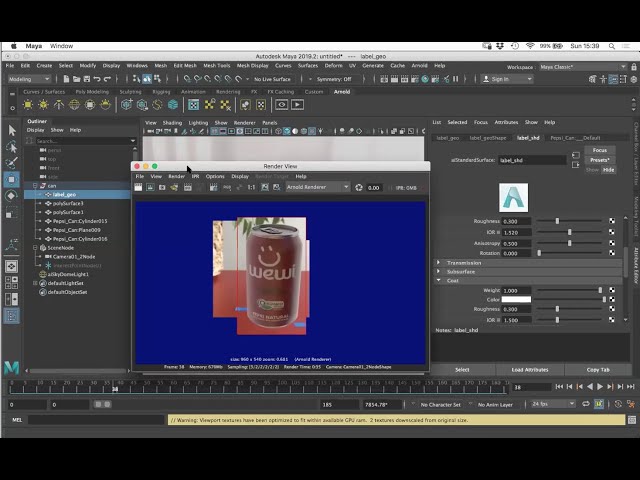The width and height of the screenshot is (640, 480).
Task: Click the Script Editor icon at bottom right
Action: pos(632,420)
